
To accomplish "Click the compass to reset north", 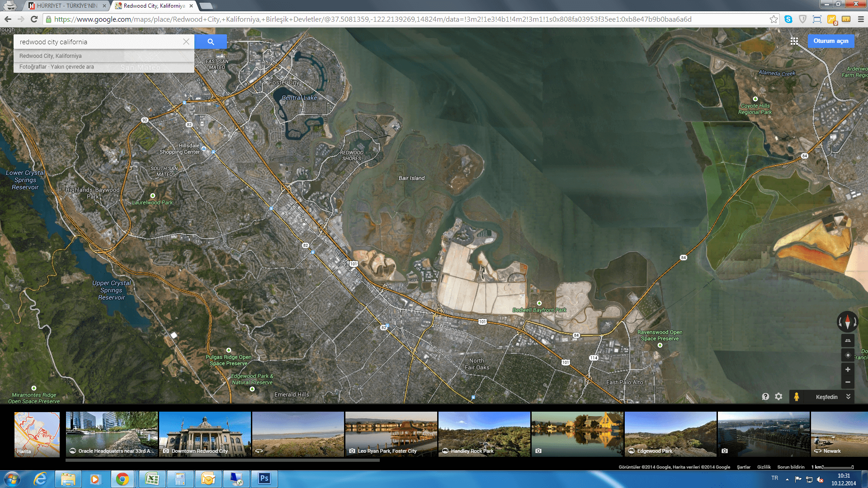I will point(847,322).
